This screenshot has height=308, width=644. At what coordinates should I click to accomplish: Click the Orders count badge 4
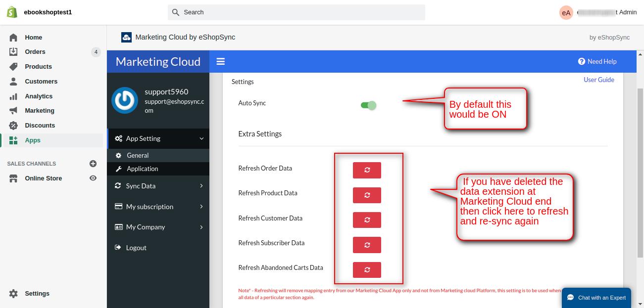(96, 52)
